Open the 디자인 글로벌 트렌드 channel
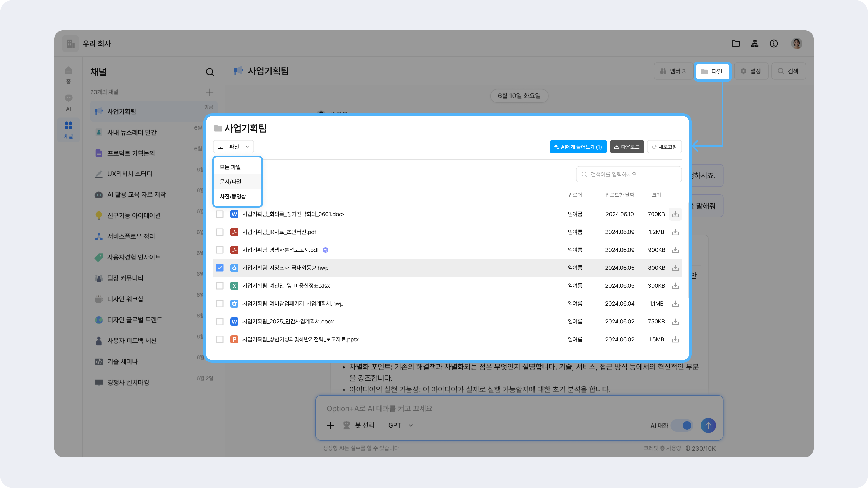The image size is (868, 488). tap(154, 320)
